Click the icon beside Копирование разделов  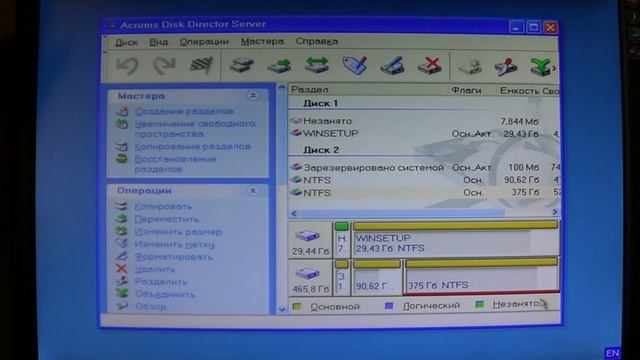coord(122,146)
